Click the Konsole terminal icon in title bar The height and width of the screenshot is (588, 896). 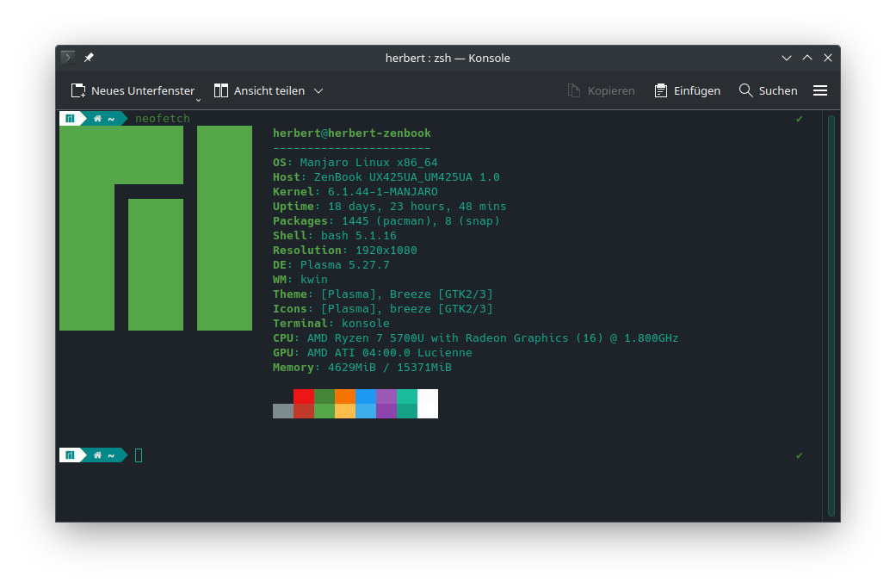pos(68,58)
